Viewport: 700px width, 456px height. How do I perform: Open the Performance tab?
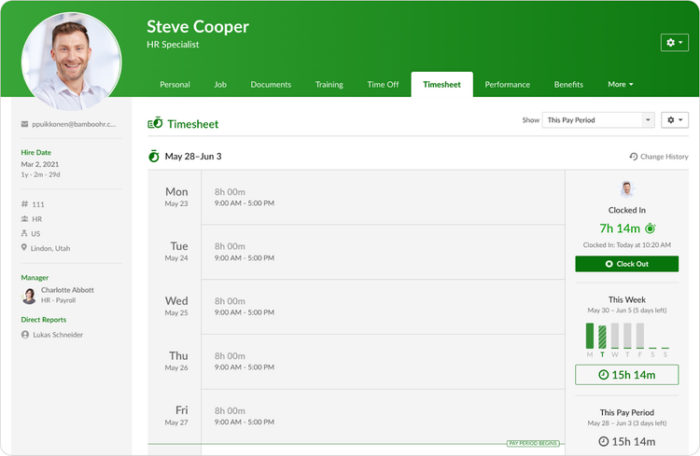pyautogui.click(x=507, y=85)
